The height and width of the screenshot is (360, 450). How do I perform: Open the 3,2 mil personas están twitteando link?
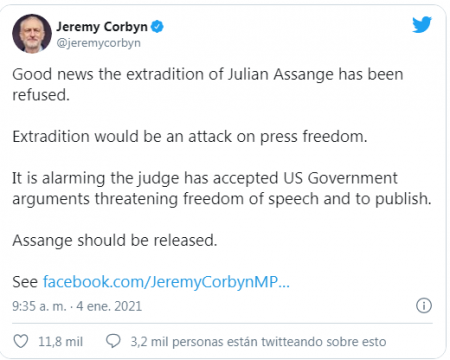click(x=258, y=342)
